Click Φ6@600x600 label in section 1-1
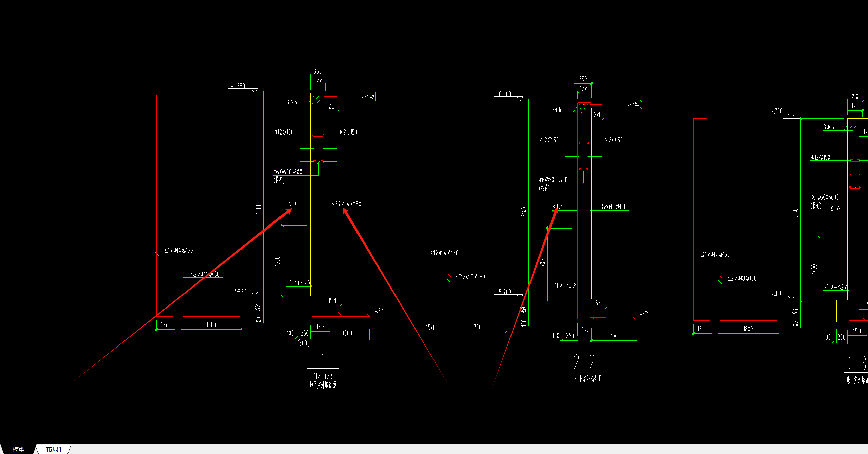This screenshot has width=868, height=454. (288, 172)
